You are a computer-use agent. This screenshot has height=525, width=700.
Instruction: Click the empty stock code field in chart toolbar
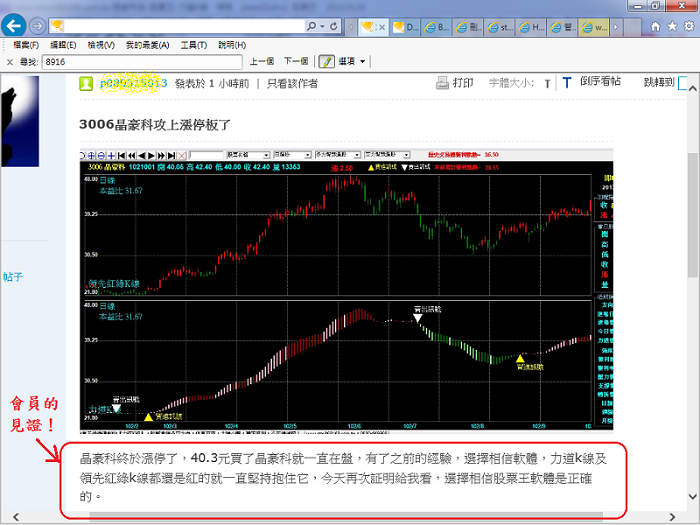tap(206, 155)
